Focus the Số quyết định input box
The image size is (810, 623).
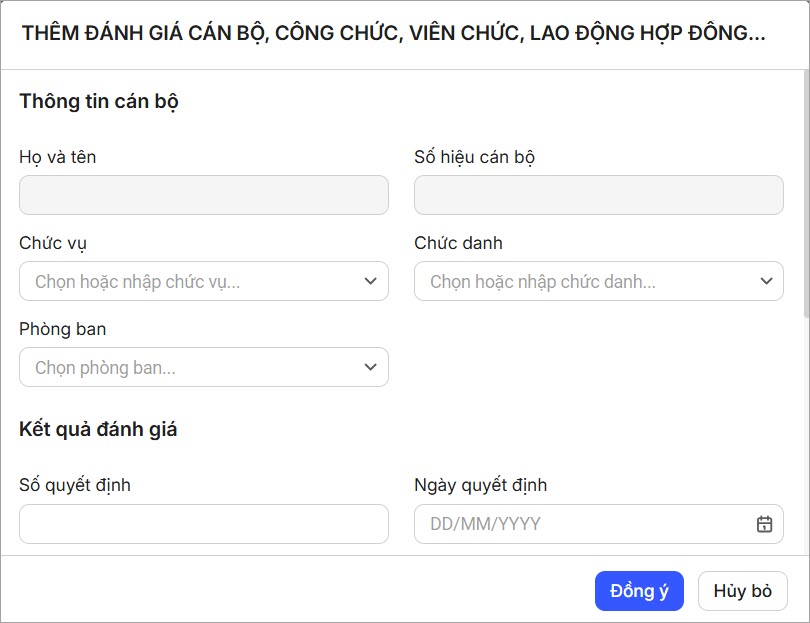pos(203,524)
